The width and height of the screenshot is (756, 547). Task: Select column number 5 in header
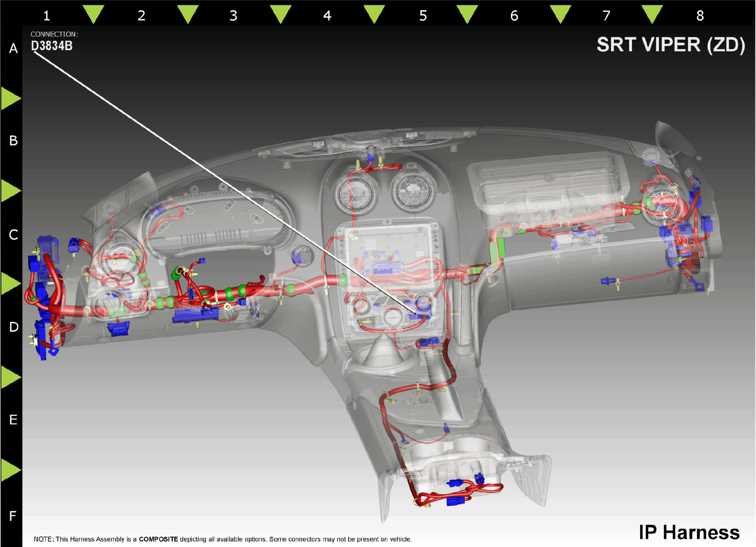point(423,16)
